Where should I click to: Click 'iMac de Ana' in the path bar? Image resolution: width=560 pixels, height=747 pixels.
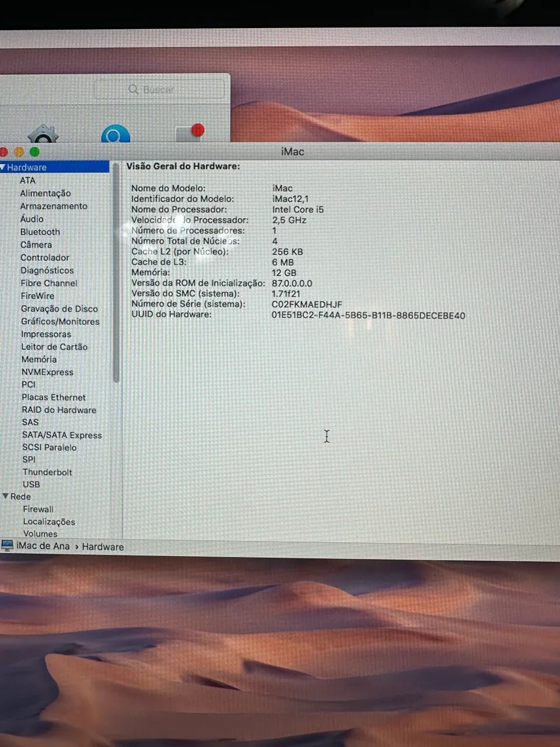tap(43, 546)
